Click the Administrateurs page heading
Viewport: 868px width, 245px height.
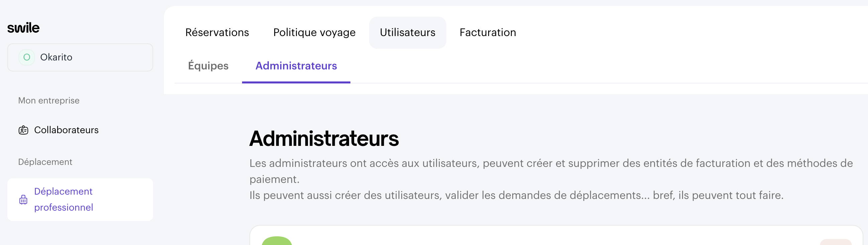[324, 139]
